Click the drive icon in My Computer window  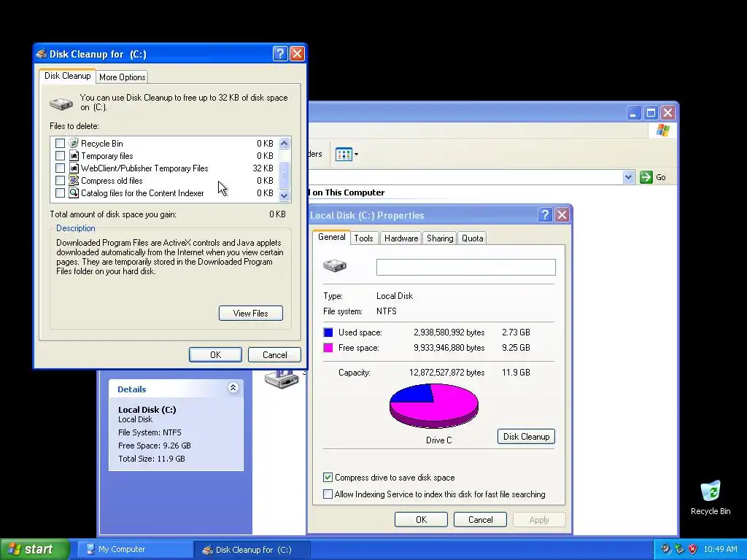click(x=281, y=379)
